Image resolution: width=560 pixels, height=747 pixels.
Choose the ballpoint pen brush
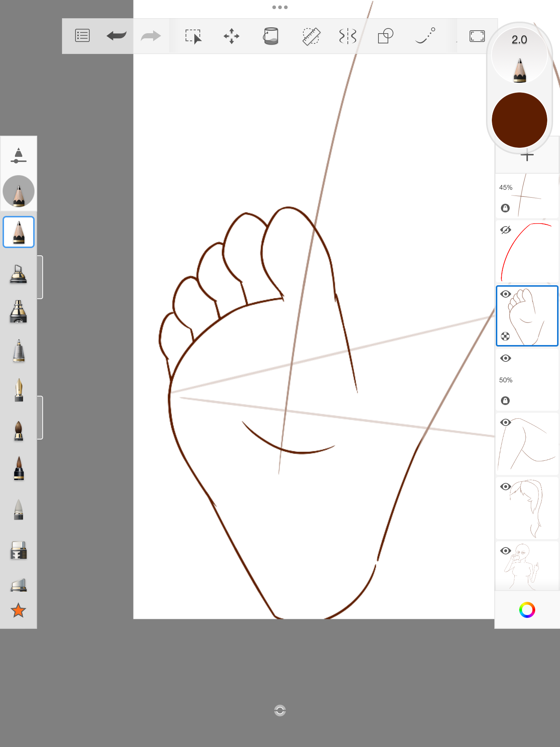[19, 351]
